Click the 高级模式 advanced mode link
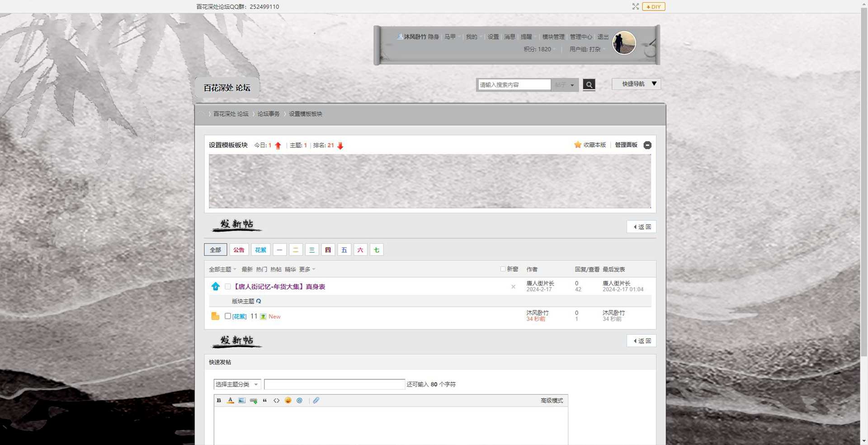 [x=552, y=401]
